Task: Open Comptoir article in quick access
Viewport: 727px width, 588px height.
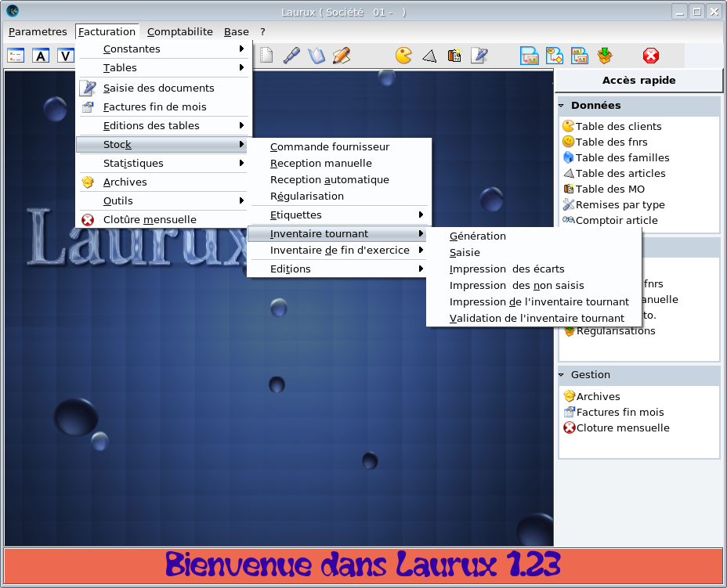Action: point(610,221)
